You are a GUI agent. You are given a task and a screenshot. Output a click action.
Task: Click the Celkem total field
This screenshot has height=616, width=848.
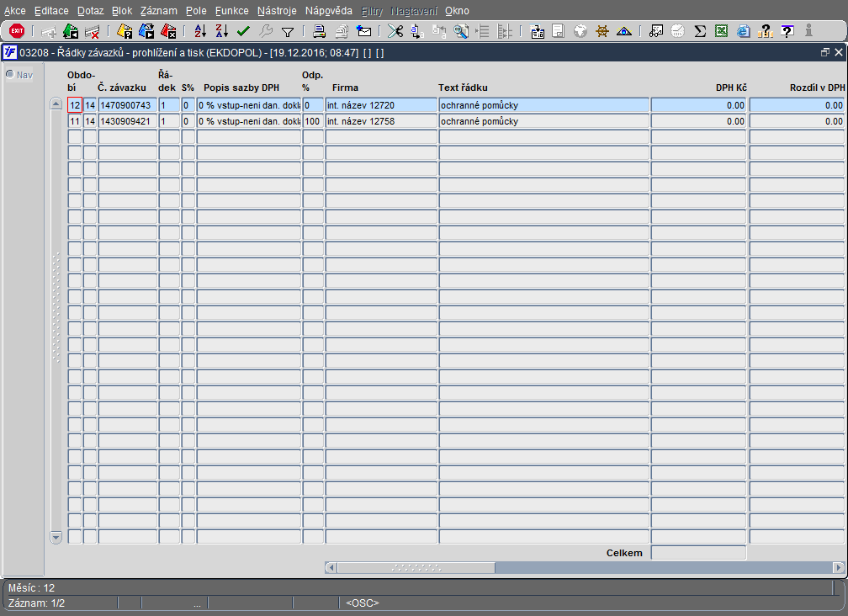coord(699,553)
